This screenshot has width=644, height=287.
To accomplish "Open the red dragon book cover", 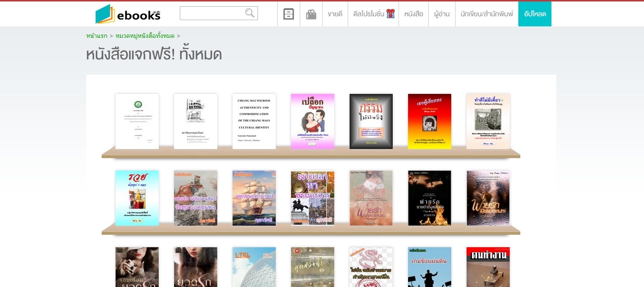I will point(371,267).
